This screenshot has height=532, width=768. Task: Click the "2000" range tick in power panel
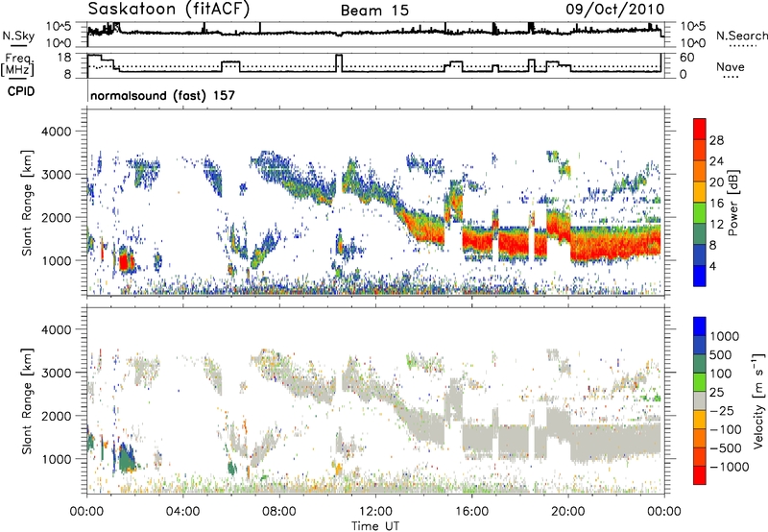click(56, 218)
